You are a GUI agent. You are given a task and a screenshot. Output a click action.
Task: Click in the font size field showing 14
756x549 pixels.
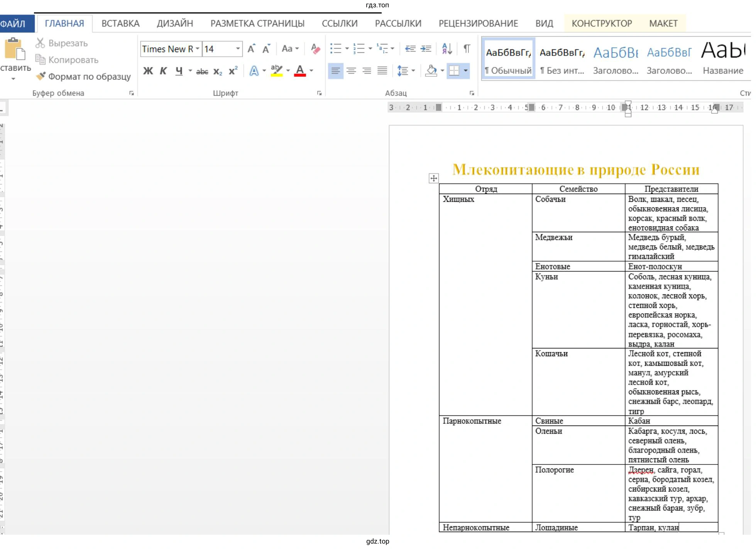click(x=218, y=49)
